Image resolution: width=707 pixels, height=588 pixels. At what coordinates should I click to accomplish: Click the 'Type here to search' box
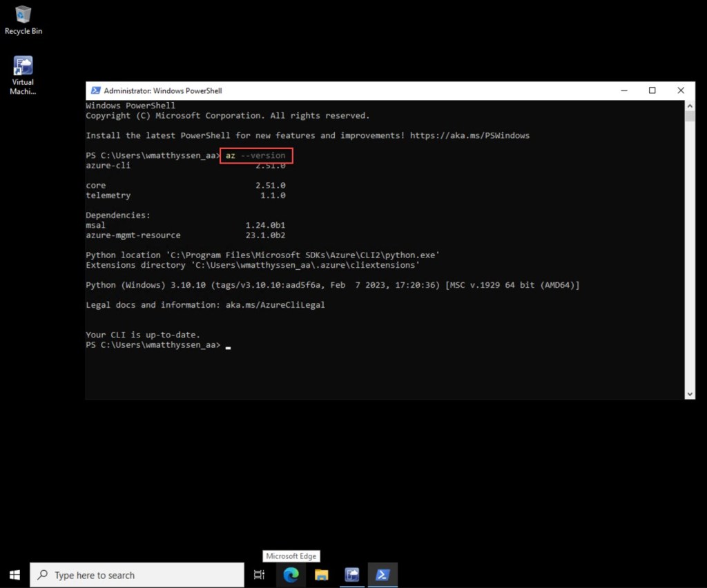click(138, 575)
